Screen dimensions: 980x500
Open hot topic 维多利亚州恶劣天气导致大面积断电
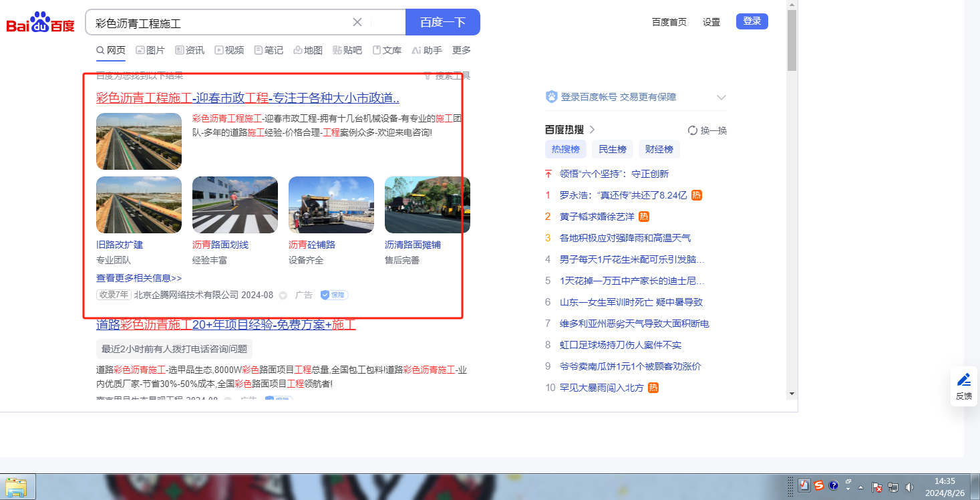point(635,324)
